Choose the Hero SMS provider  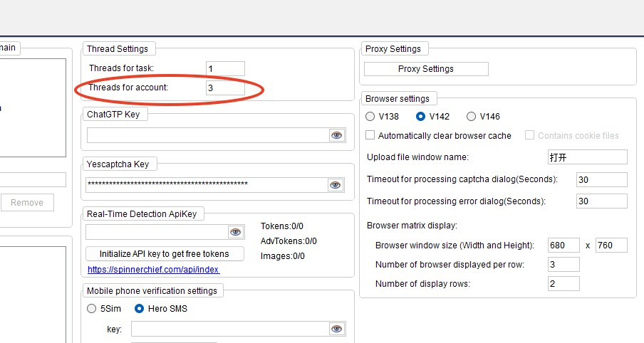[139, 309]
